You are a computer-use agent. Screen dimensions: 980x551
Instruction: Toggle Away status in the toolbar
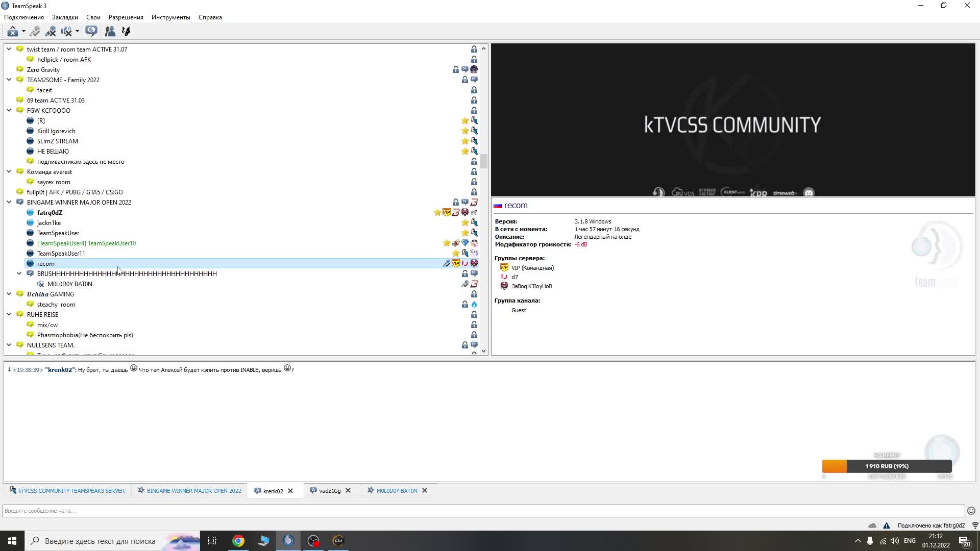click(x=13, y=32)
